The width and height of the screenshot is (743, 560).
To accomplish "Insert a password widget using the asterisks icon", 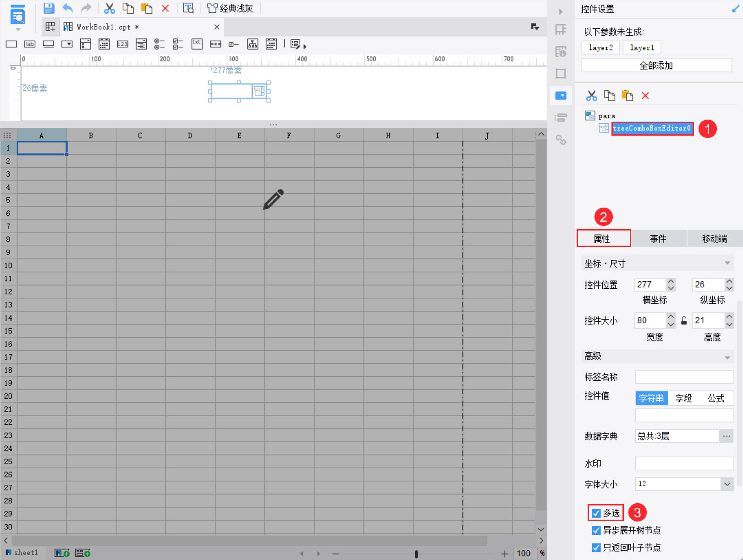I will (215, 44).
